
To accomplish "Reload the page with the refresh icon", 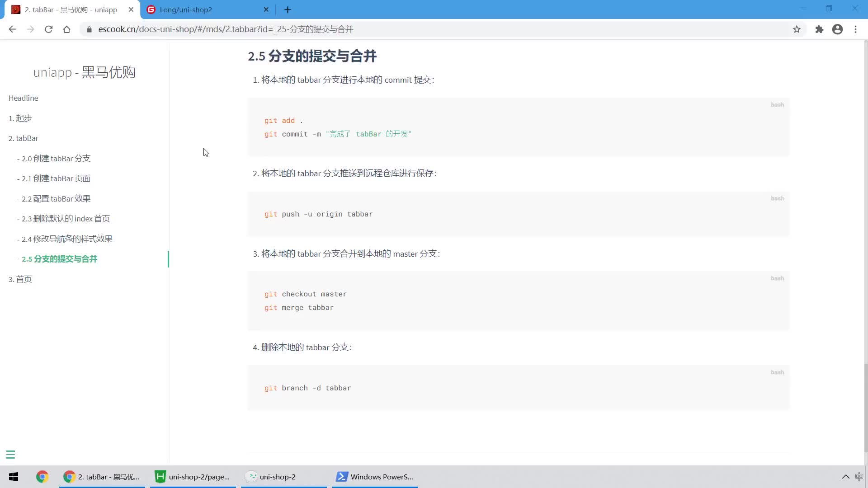I will tap(48, 29).
